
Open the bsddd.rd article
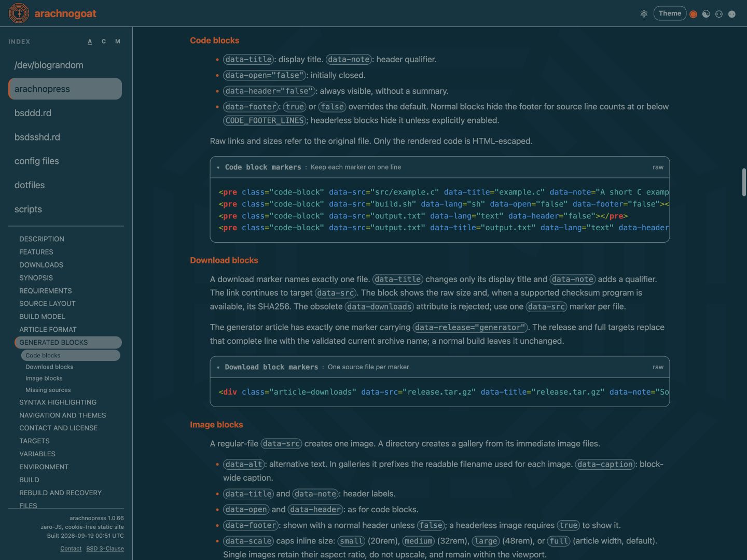65,113
